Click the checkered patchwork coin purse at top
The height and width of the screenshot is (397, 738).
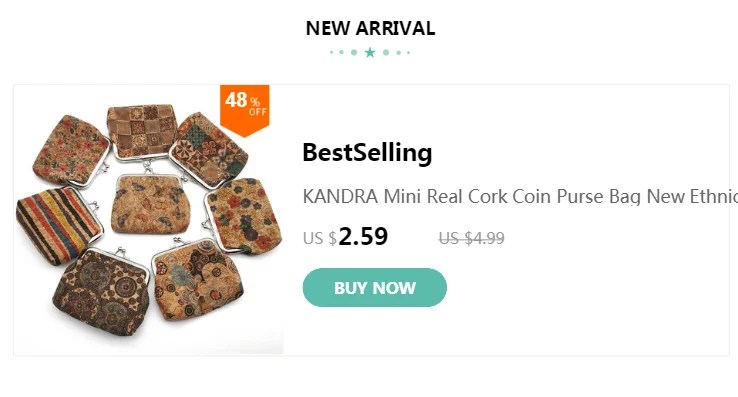click(142, 131)
